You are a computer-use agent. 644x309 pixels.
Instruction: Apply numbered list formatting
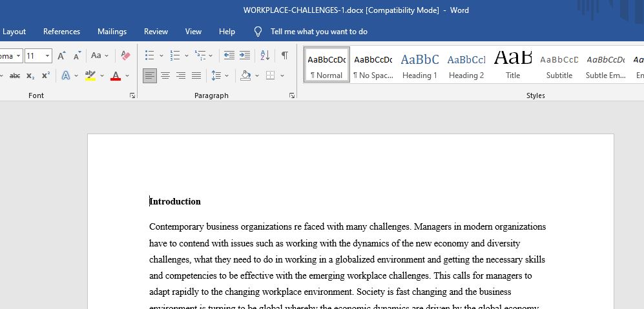(x=175, y=55)
